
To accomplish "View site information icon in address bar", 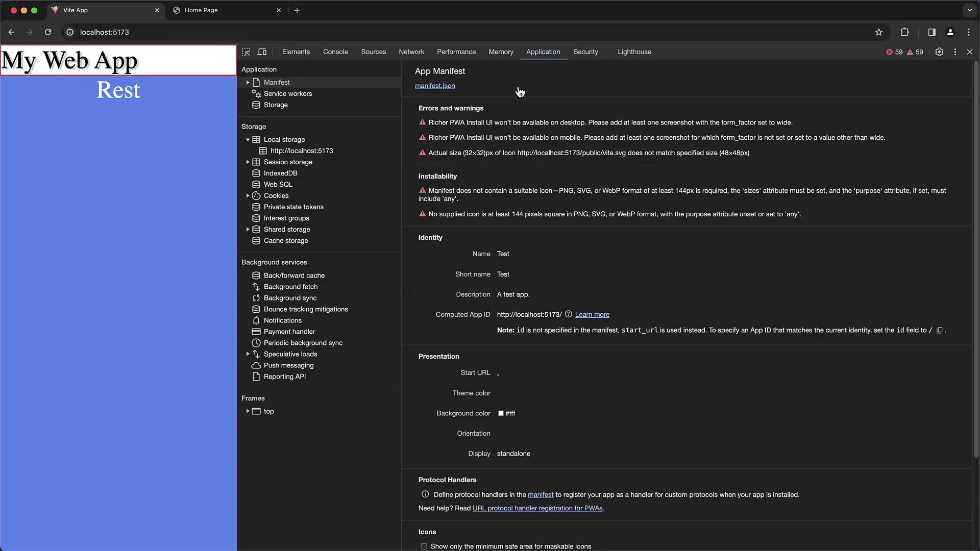I will click(70, 32).
